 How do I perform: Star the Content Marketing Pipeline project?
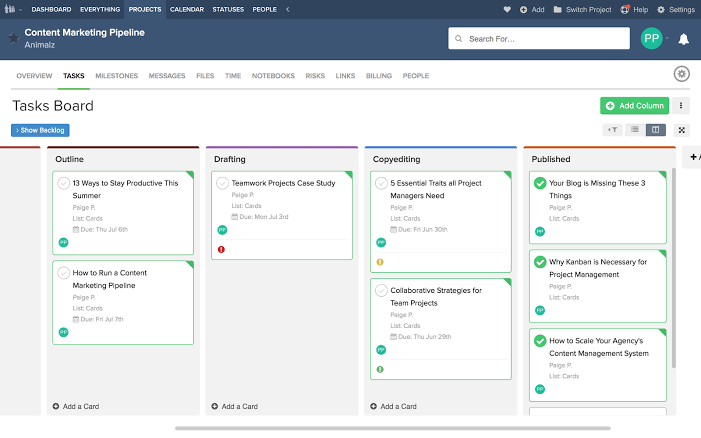14,38
